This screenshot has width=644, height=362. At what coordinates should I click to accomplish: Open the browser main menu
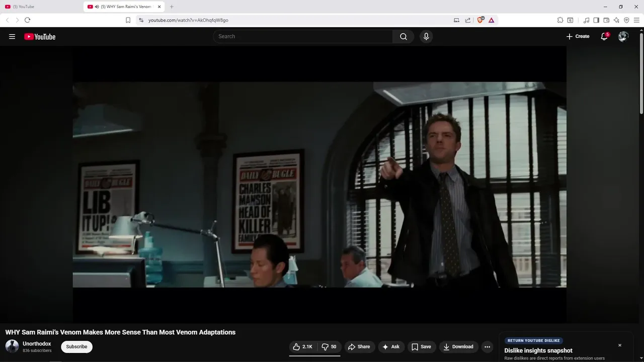point(636,20)
